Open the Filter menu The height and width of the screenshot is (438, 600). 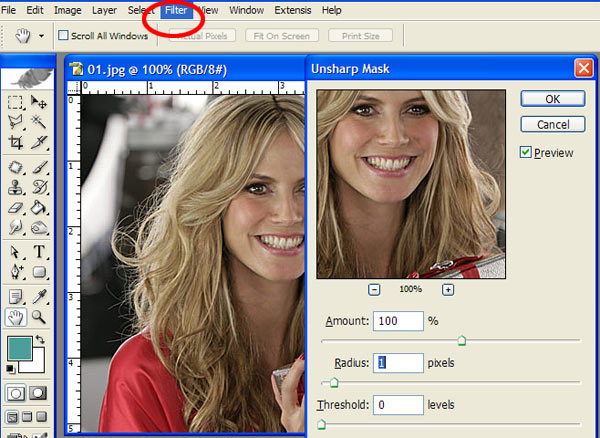coord(175,10)
